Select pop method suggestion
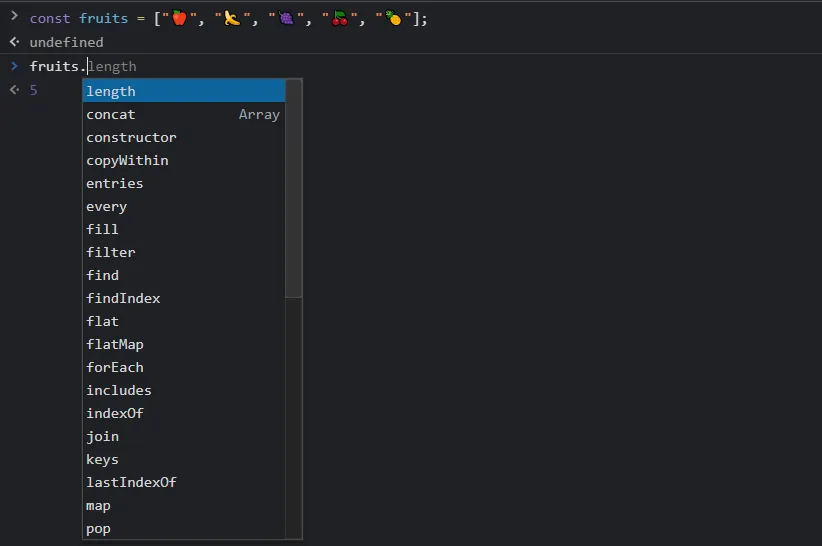Image resolution: width=822 pixels, height=546 pixels. [x=183, y=528]
